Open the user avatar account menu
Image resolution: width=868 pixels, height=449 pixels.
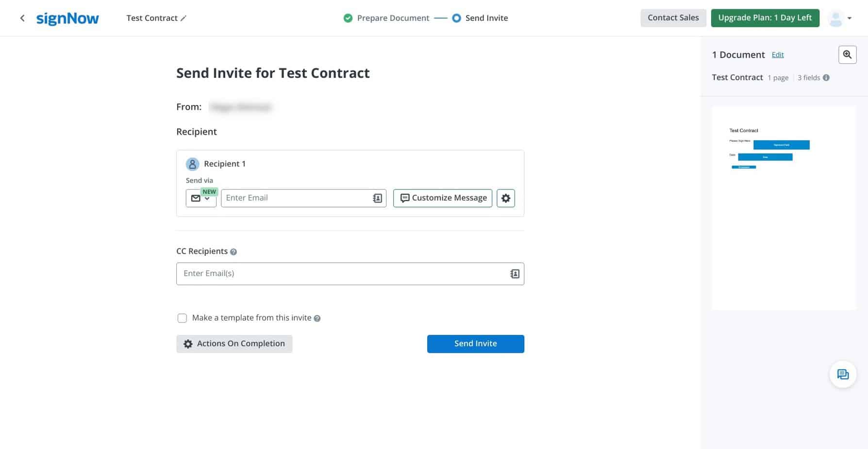pos(840,18)
